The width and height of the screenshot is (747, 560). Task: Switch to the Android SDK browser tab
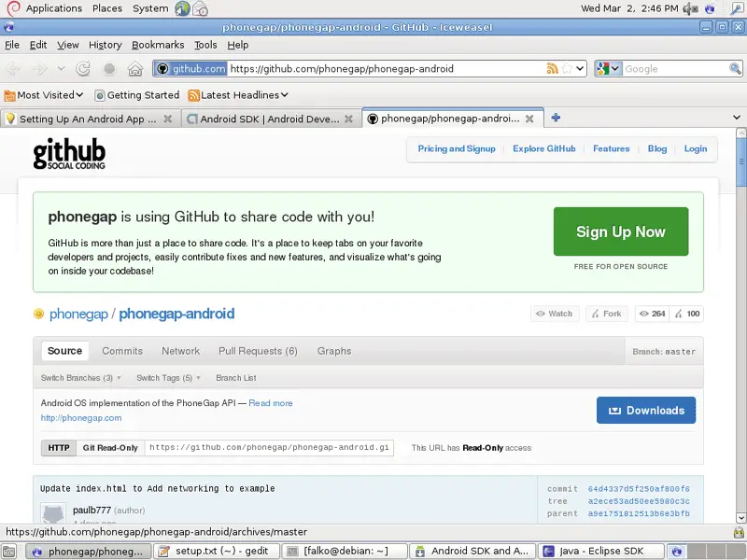click(x=272, y=119)
